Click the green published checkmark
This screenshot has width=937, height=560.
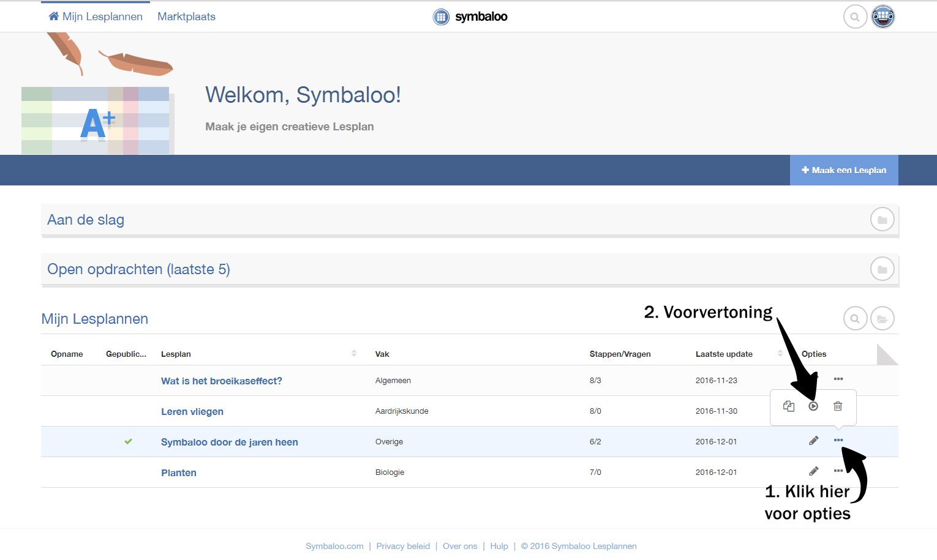128,441
